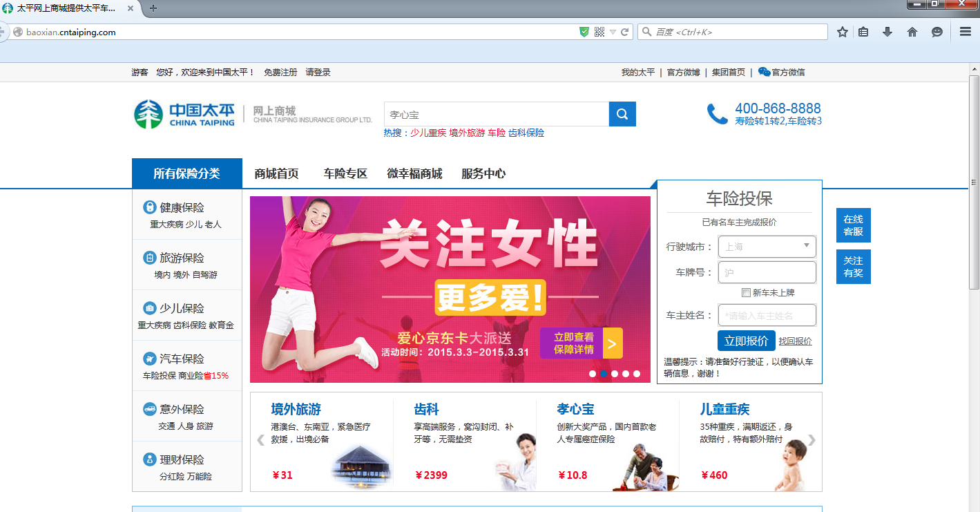
Task: Click the 关注女性 promotional banner
Action: point(450,290)
